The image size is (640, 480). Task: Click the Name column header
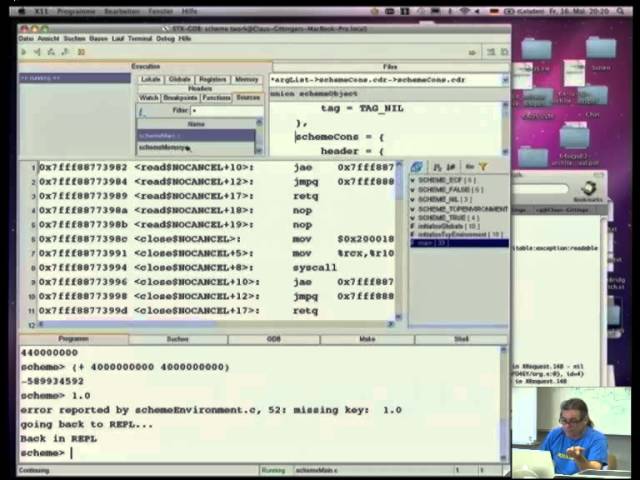pyautogui.click(x=196, y=124)
